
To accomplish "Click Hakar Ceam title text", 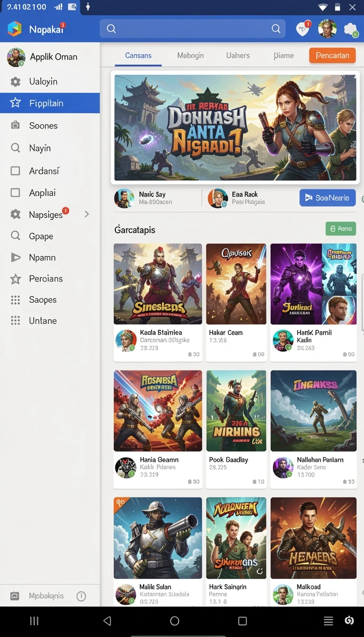I will [x=226, y=333].
